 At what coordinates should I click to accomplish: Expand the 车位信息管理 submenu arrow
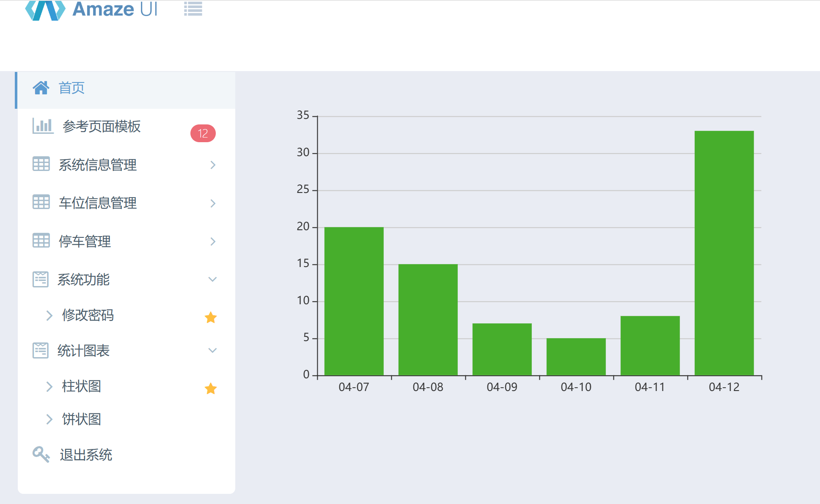213,204
